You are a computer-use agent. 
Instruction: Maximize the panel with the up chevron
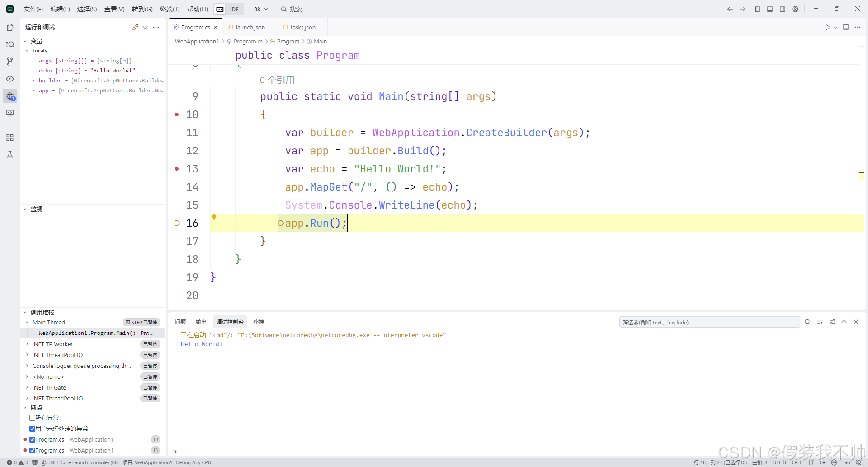pyautogui.click(x=844, y=322)
